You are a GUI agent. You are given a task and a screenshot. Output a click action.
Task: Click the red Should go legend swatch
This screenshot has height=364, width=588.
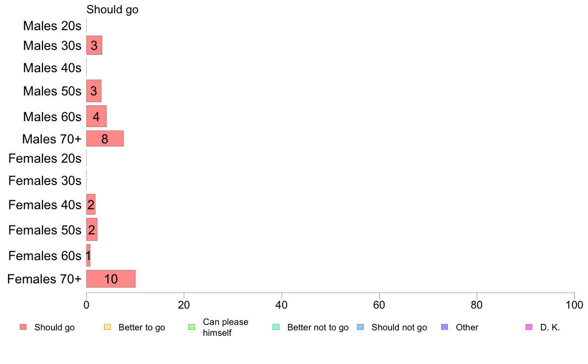pyautogui.click(x=23, y=327)
